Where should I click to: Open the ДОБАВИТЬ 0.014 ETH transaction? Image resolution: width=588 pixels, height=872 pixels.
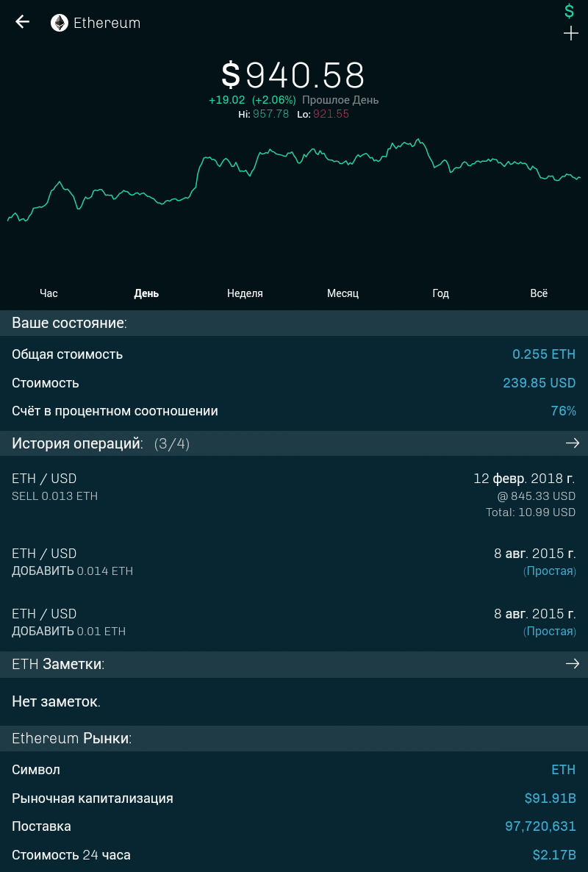click(x=294, y=562)
